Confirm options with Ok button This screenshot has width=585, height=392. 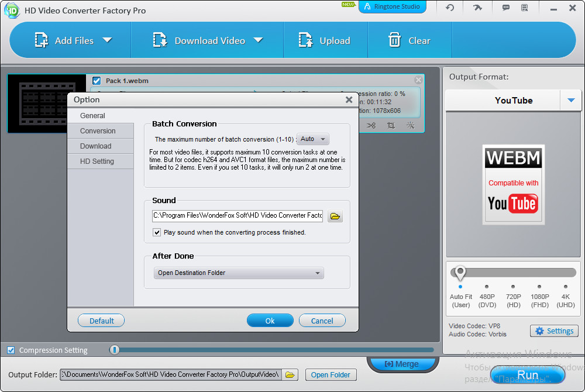tap(270, 321)
